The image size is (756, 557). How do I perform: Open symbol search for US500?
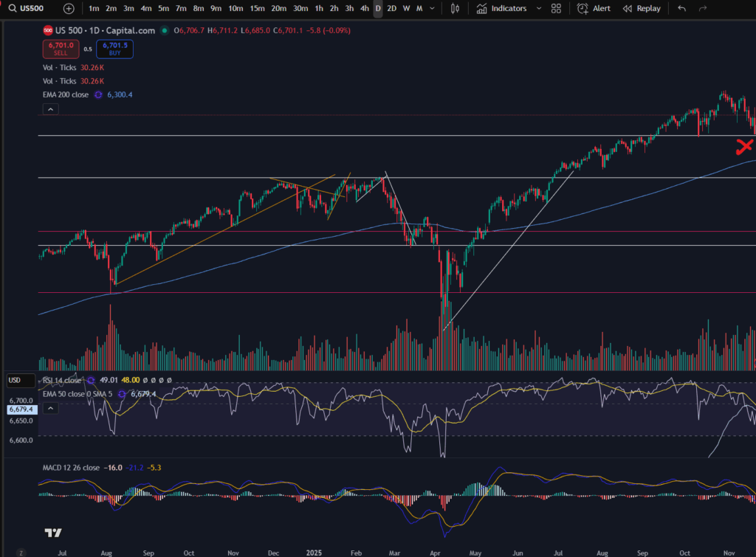click(x=27, y=8)
